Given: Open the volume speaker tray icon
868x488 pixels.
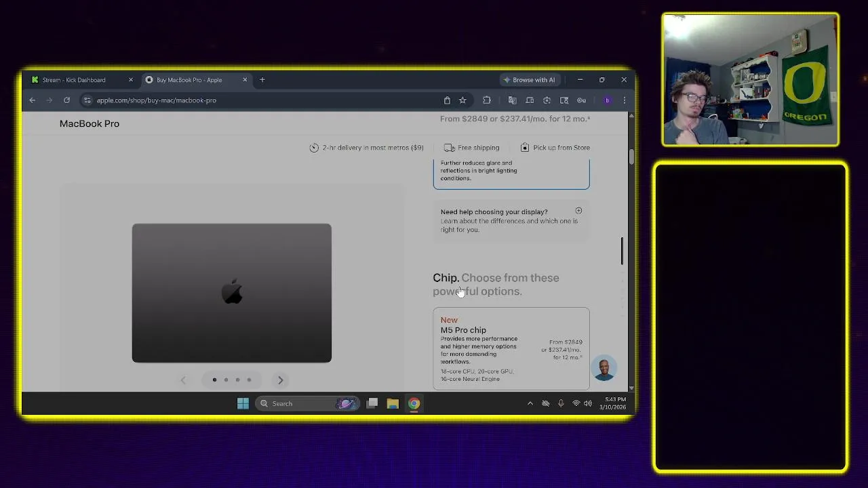Looking at the screenshot, I should click(x=587, y=404).
